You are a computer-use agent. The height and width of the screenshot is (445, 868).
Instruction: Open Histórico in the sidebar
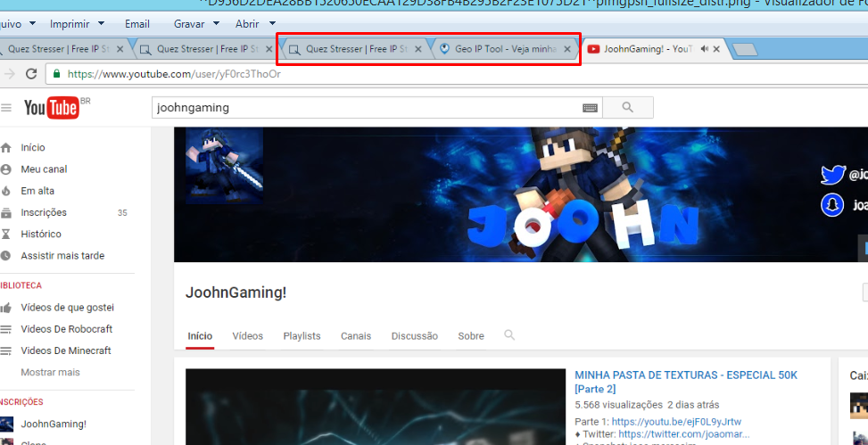41,234
